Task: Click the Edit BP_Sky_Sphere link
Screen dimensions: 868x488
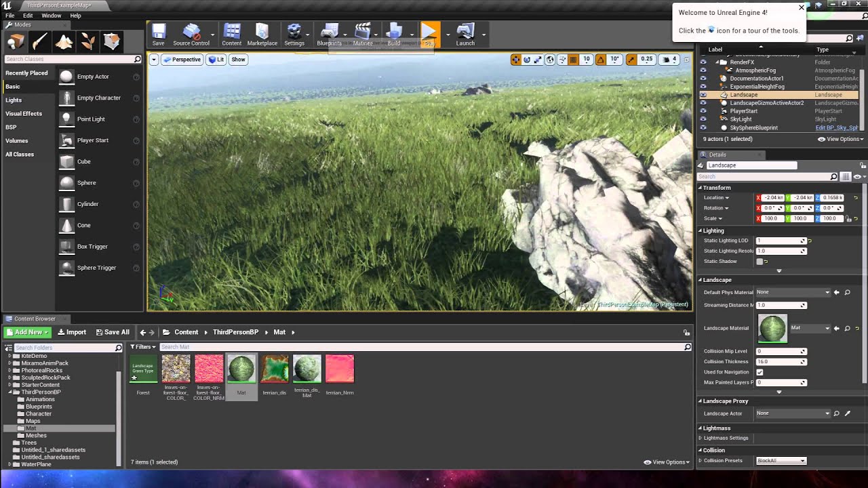Action: [837, 127]
